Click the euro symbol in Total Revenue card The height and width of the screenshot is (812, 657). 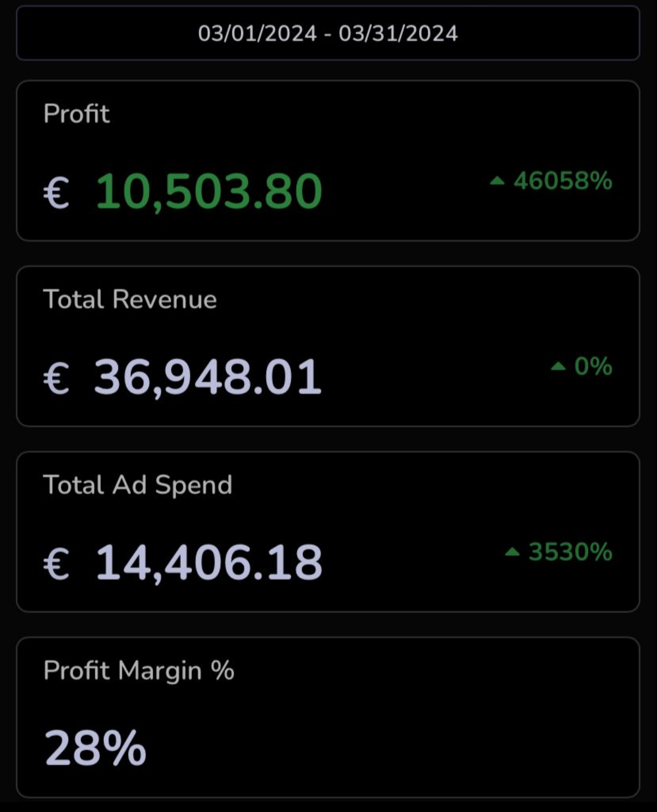coord(56,378)
